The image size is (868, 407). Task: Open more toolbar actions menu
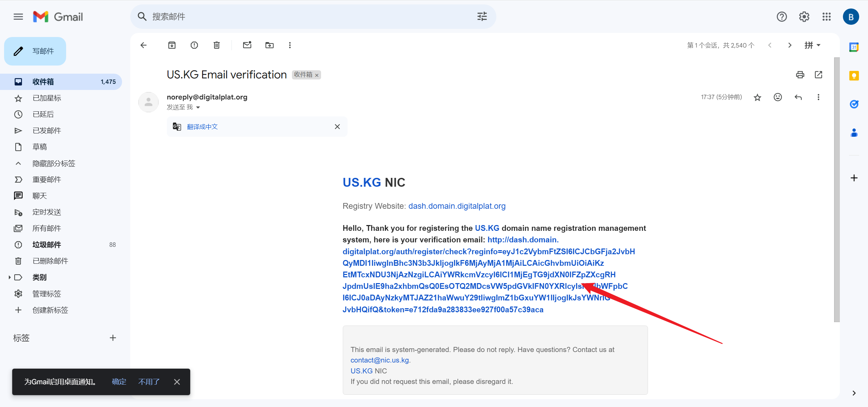pos(290,45)
